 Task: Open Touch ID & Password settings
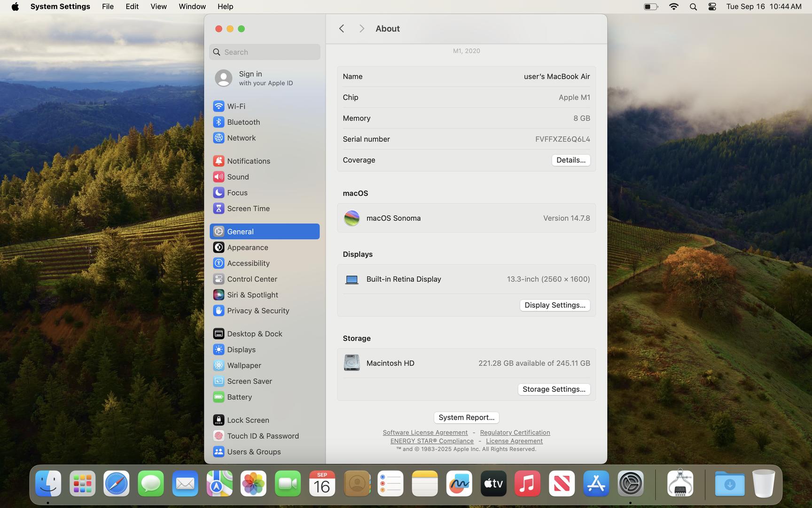(265, 436)
